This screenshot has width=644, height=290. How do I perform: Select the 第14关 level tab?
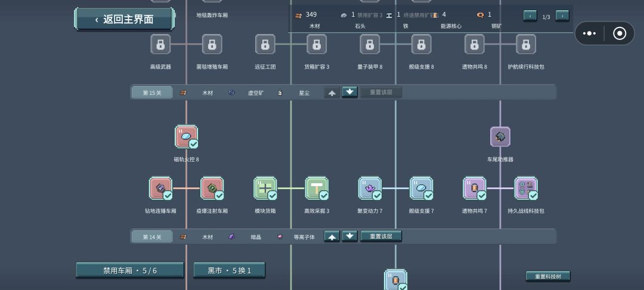[152, 237]
